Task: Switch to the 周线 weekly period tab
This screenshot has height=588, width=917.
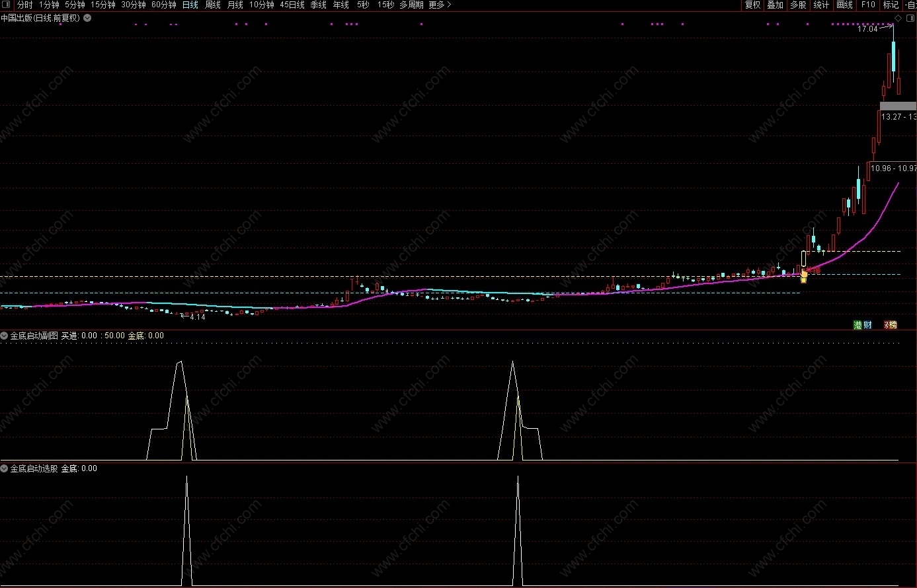Action: pyautogui.click(x=212, y=5)
